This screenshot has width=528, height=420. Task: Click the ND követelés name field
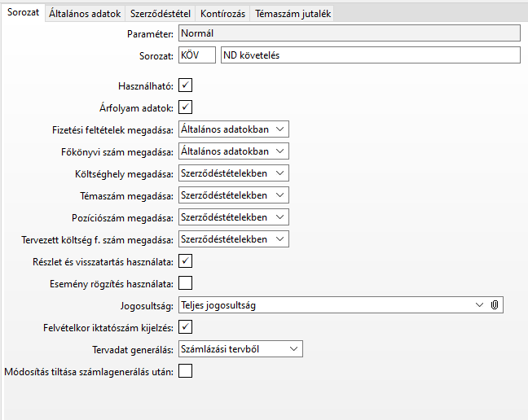[x=369, y=55]
